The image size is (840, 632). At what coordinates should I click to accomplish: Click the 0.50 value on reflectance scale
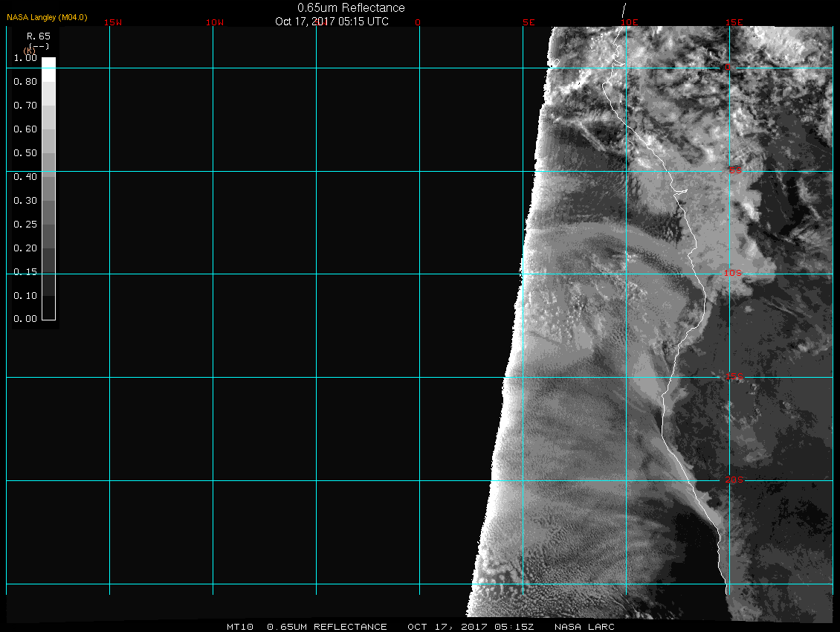coord(25,152)
